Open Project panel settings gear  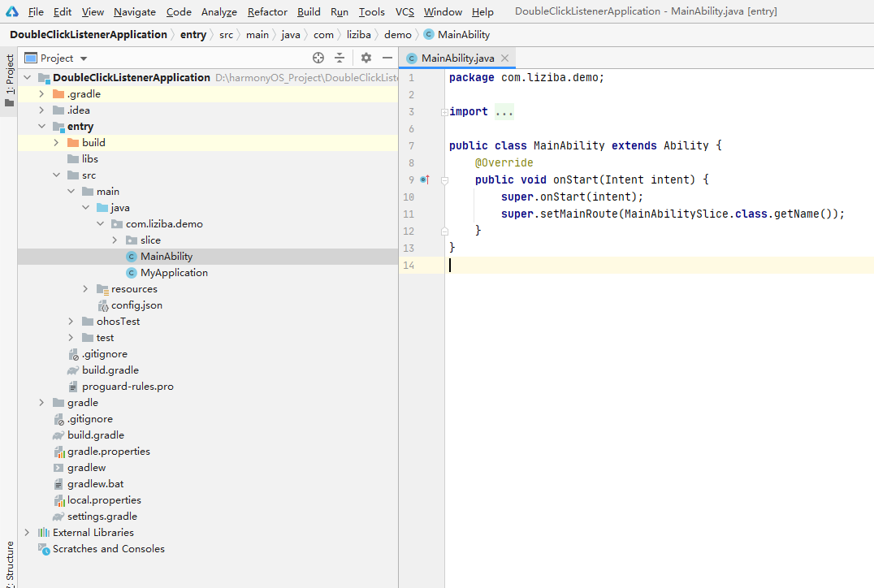pos(366,58)
